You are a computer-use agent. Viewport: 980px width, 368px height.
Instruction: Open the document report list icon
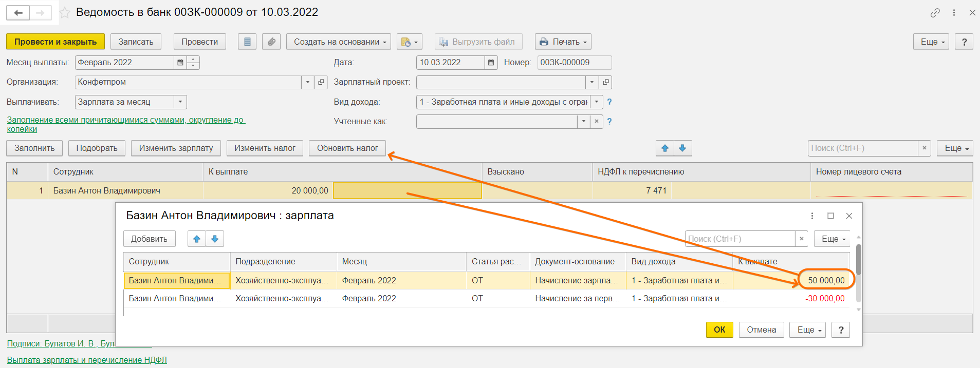247,42
